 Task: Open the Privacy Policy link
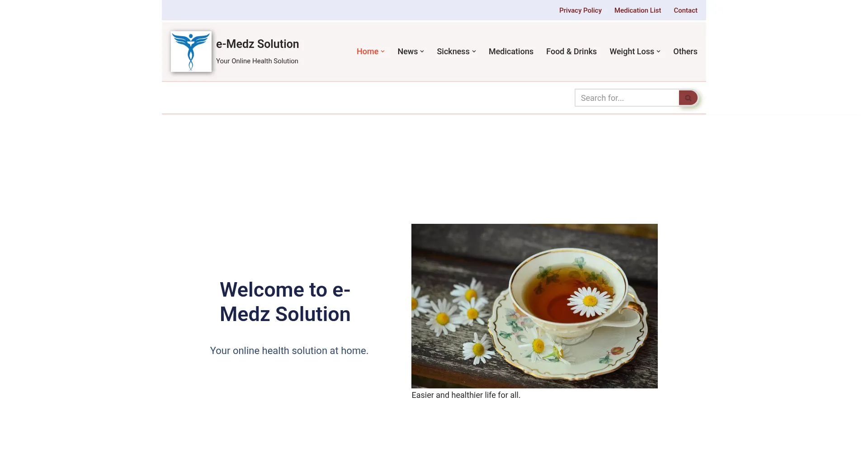580,10
